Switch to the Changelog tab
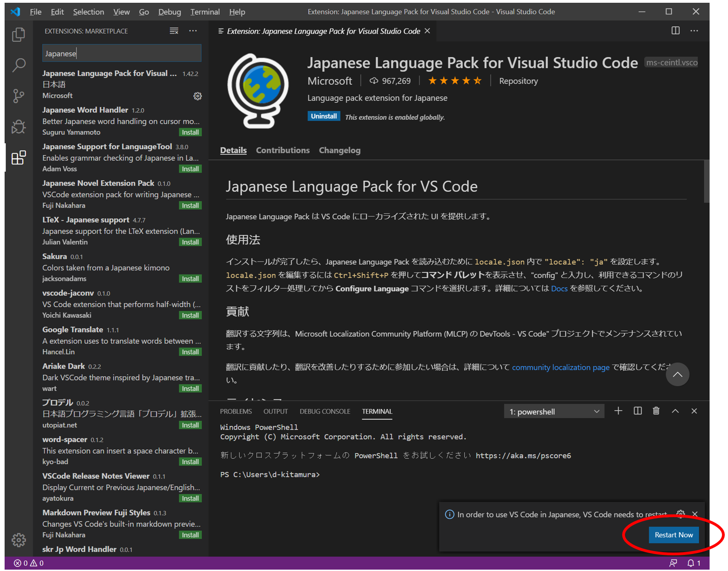The height and width of the screenshot is (571, 728). pyautogui.click(x=340, y=150)
